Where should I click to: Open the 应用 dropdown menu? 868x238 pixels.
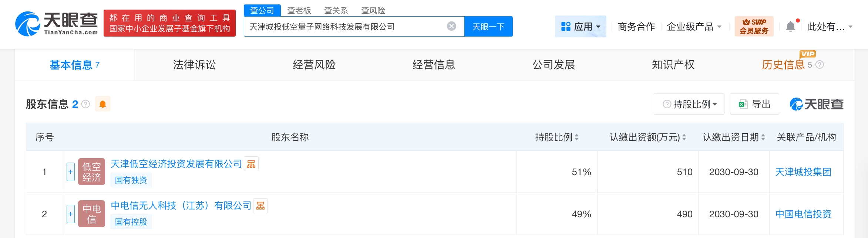tap(581, 27)
